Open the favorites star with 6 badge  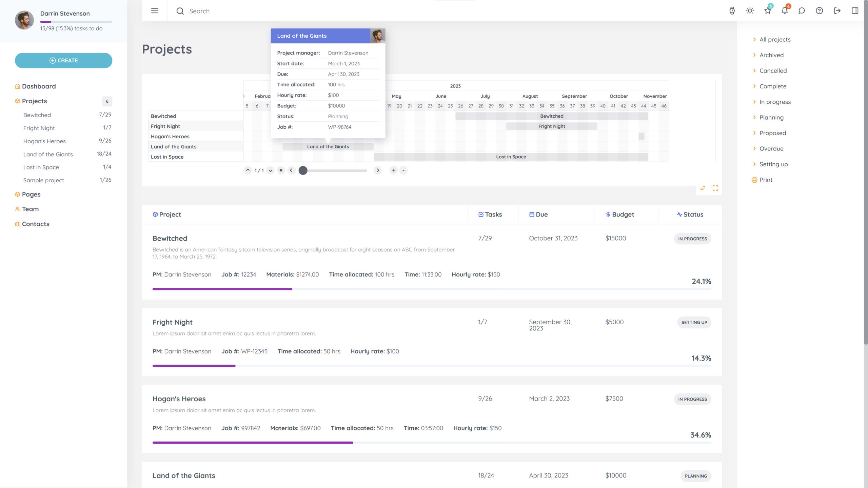[x=767, y=11]
